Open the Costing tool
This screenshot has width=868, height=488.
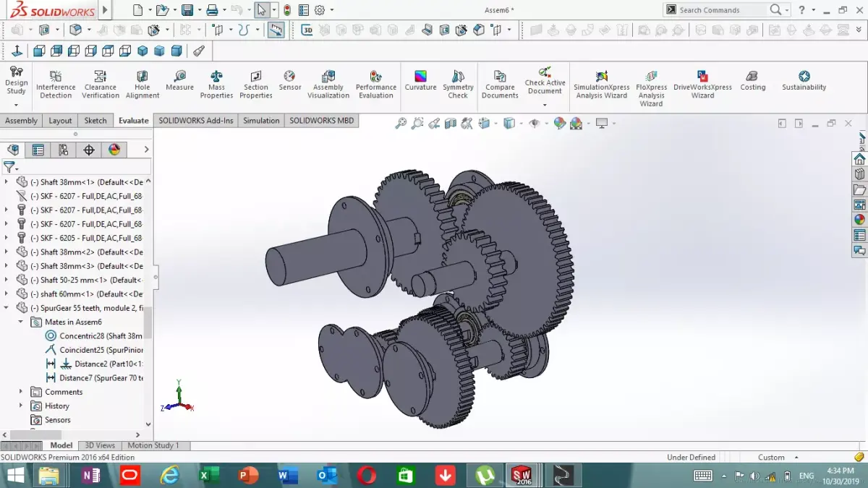(752, 80)
